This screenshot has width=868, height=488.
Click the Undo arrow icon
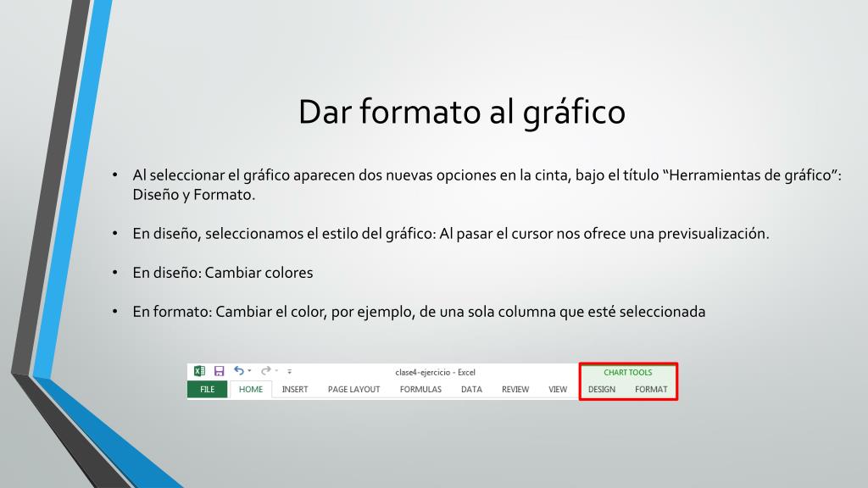click(238, 371)
